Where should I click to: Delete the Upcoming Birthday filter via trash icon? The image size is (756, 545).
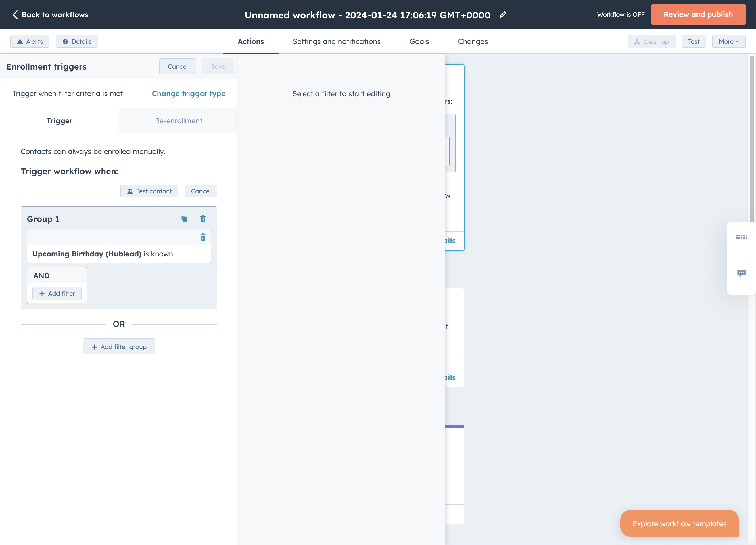coord(203,237)
